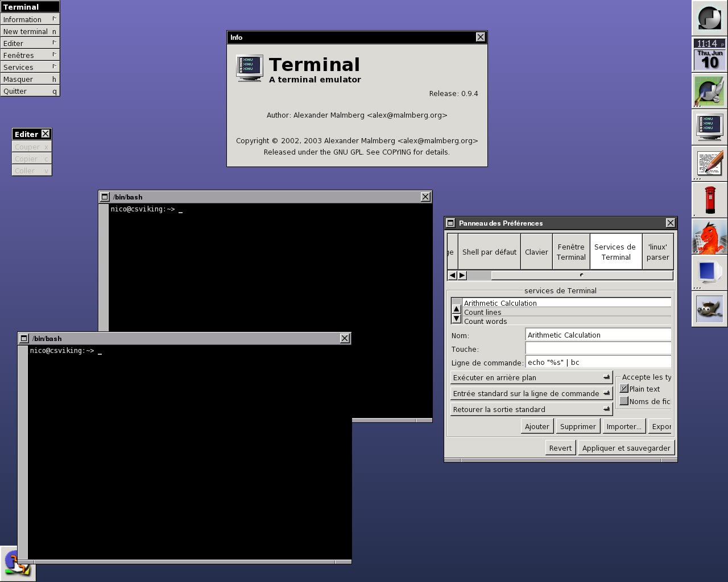The height and width of the screenshot is (582, 728).
Task: Open the Retourner la sortie standard popup
Action: (x=531, y=409)
